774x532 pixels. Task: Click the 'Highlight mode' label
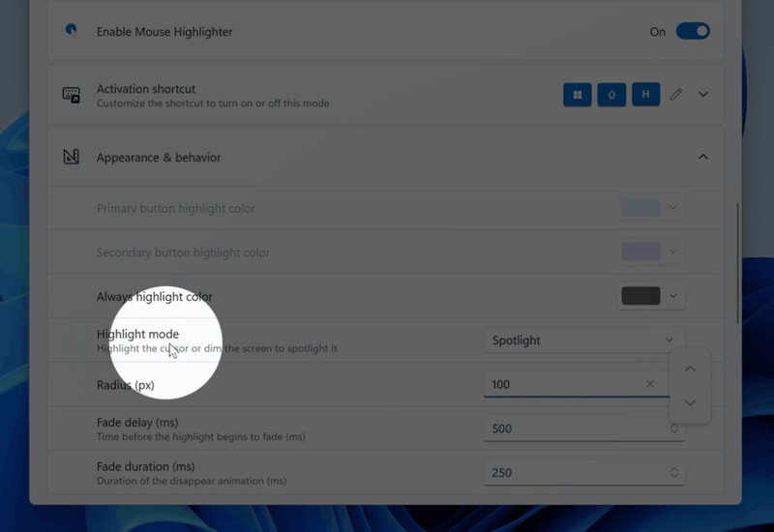[x=137, y=334]
